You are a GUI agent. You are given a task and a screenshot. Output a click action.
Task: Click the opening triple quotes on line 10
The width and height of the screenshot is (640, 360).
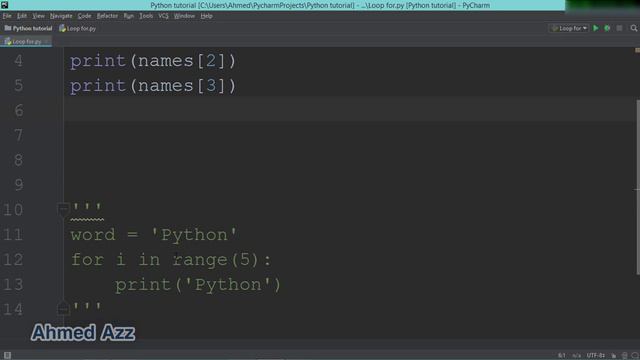87,207
